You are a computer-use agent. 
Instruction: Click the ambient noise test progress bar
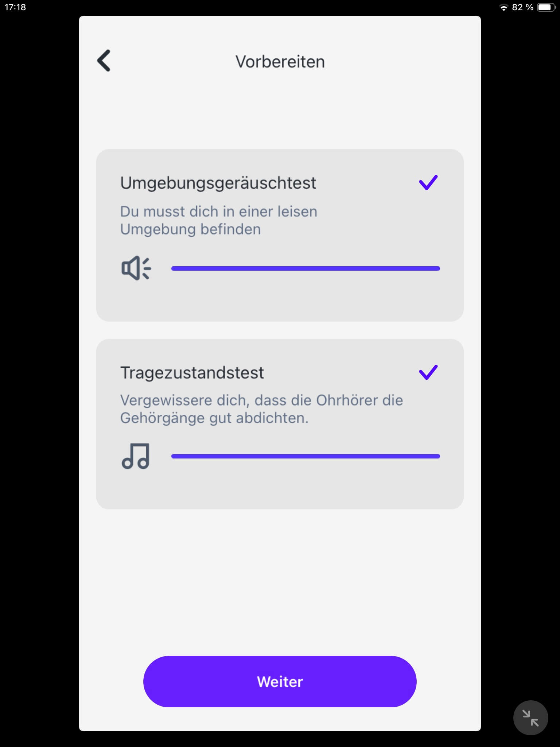coord(306,268)
